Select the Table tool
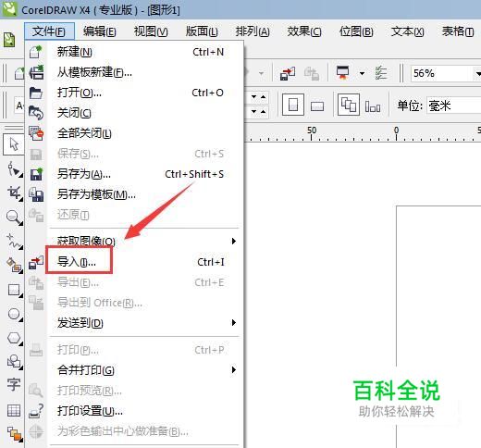The image size is (481, 448). coord(14,410)
